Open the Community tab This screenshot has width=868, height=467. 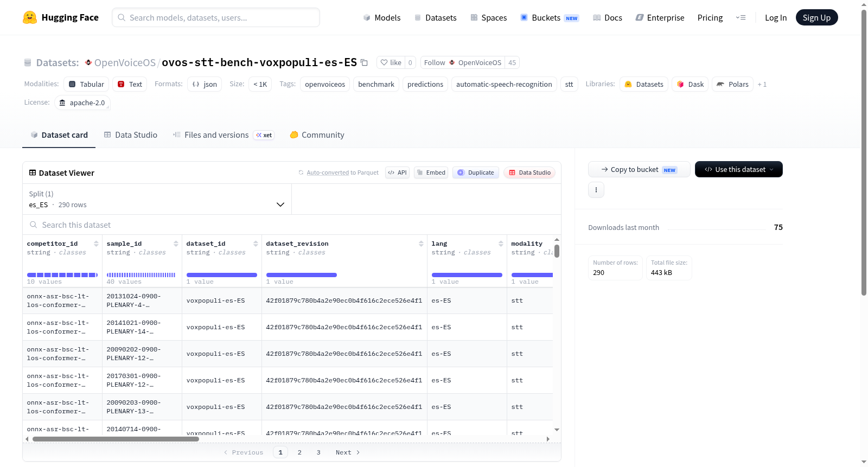click(317, 135)
